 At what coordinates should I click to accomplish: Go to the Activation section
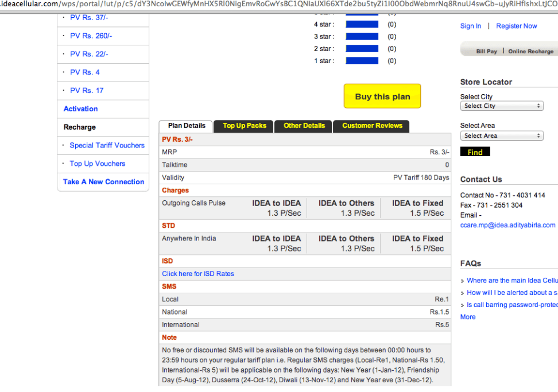click(x=80, y=109)
